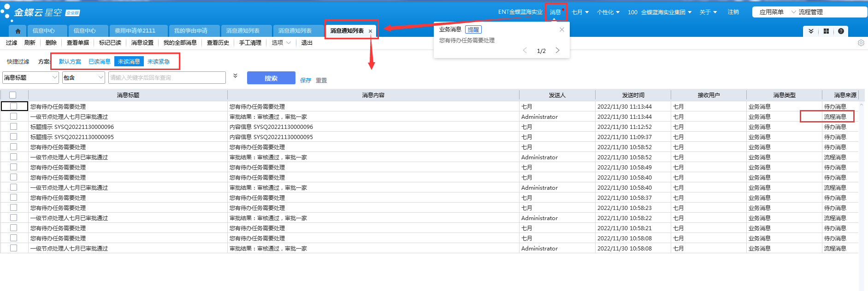Toggle the select-all header checkbox
868x291 pixels.
12,95
